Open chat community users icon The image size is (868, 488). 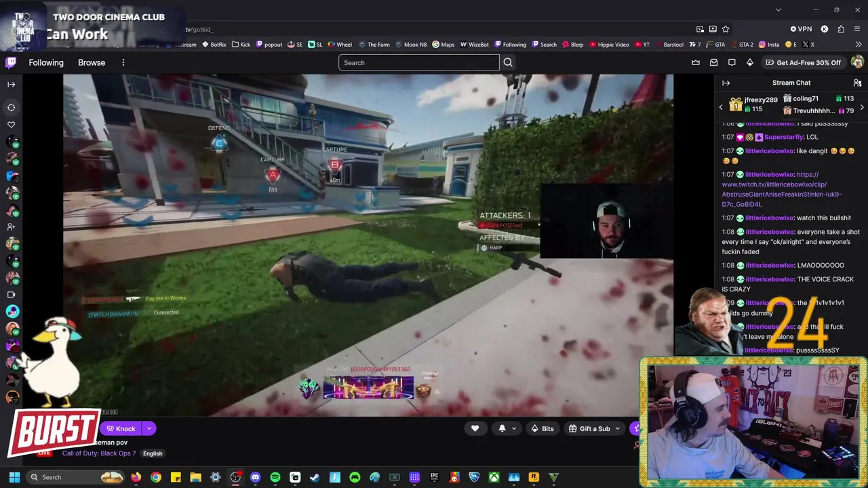(857, 83)
